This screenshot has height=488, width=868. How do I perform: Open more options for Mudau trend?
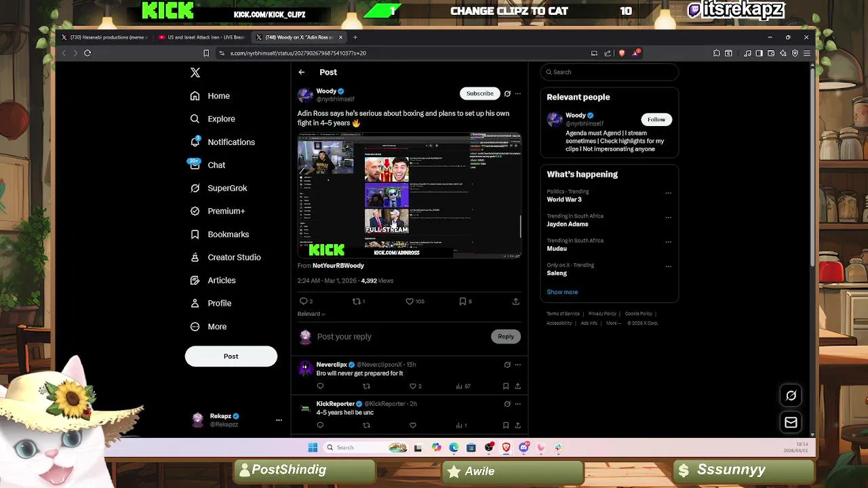[668, 242]
